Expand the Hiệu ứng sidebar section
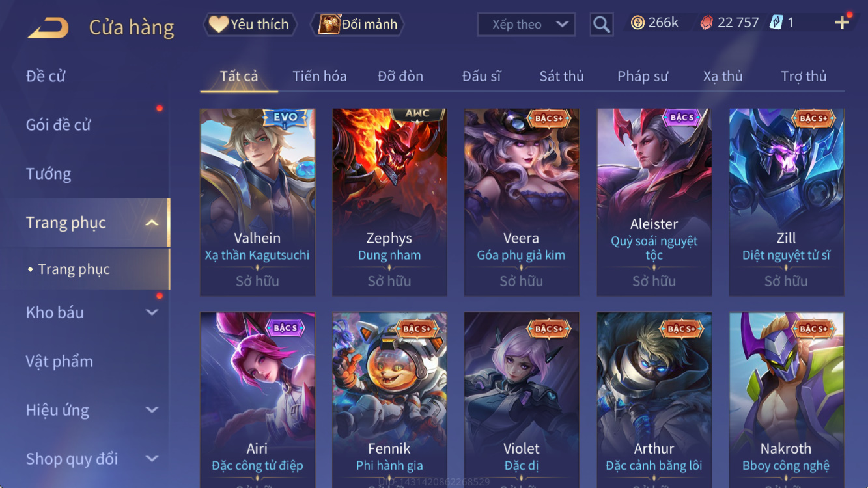 (152, 410)
